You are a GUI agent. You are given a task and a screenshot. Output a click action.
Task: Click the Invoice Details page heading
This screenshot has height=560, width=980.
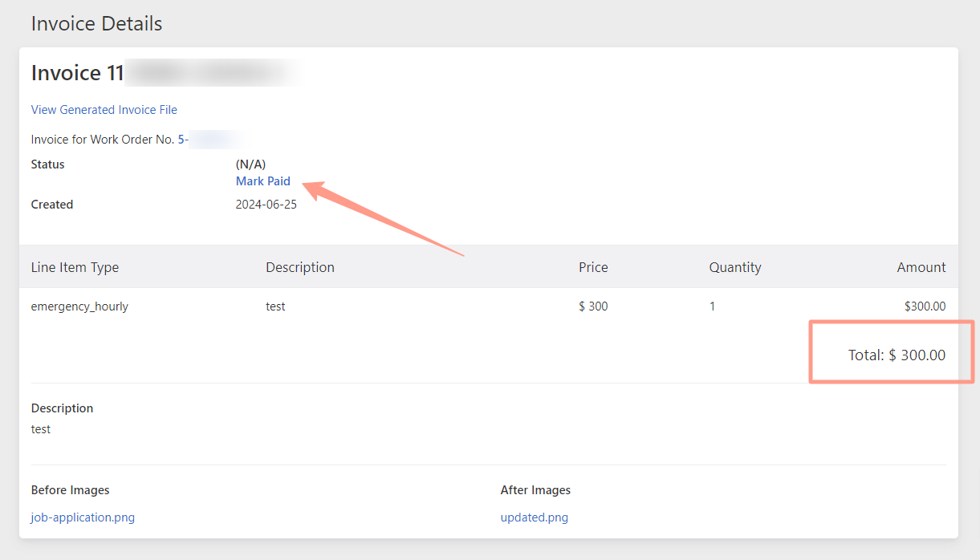coord(96,23)
